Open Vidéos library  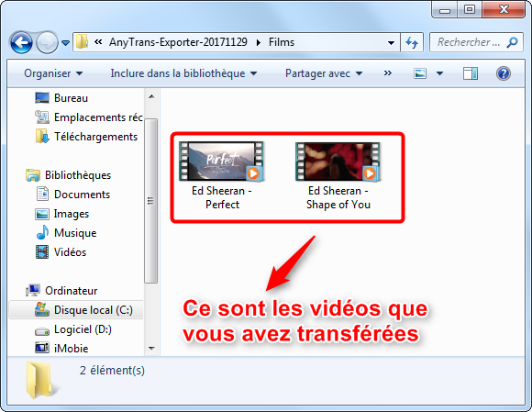coord(71,252)
